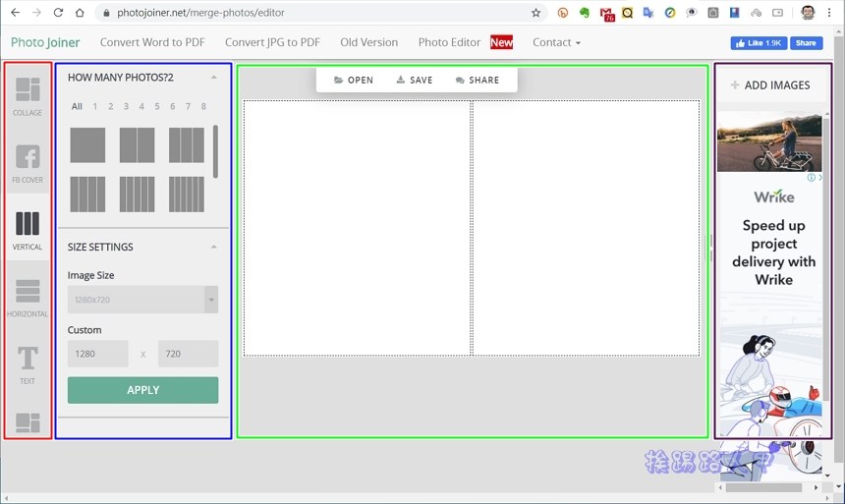Screen dimensions: 845x504
Task: Choose the Vertical layout tool
Action: click(x=28, y=231)
